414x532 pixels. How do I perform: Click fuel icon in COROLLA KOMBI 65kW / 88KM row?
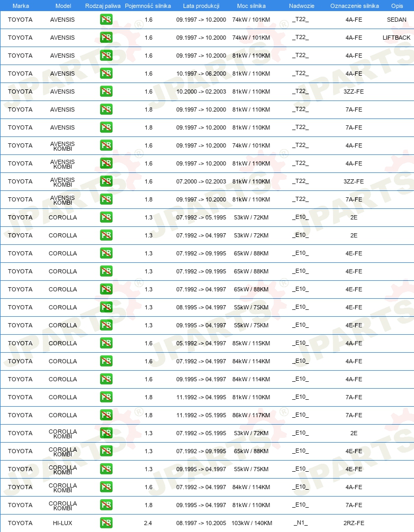[106, 451]
